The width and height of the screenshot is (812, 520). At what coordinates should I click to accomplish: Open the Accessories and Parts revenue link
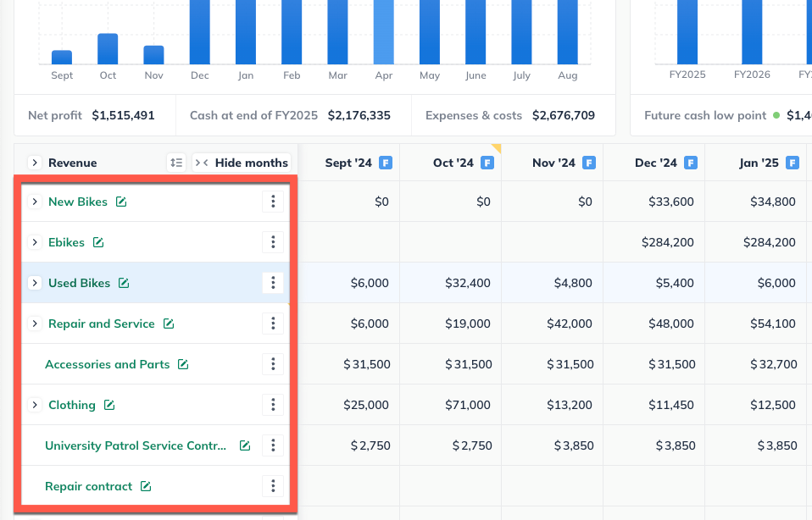click(107, 364)
